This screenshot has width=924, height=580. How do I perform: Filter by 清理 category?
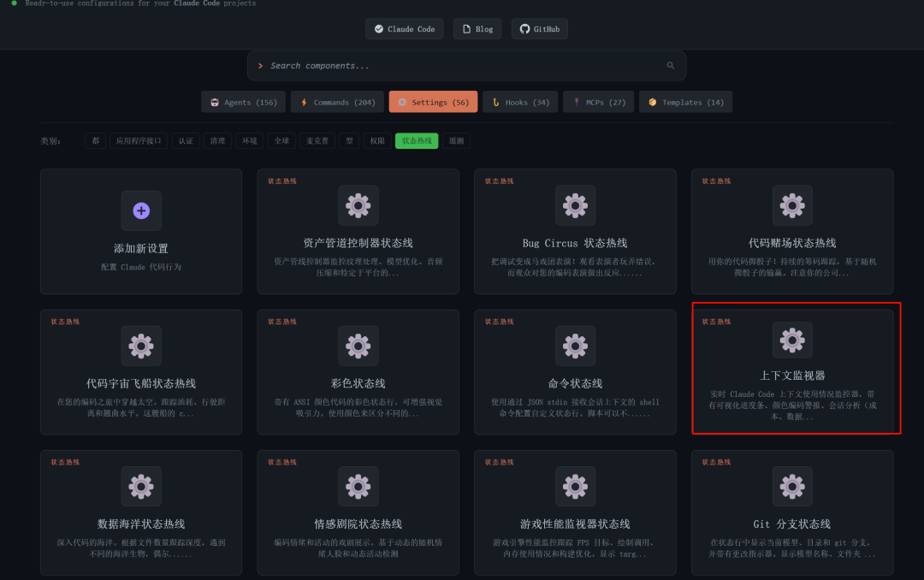click(x=217, y=141)
